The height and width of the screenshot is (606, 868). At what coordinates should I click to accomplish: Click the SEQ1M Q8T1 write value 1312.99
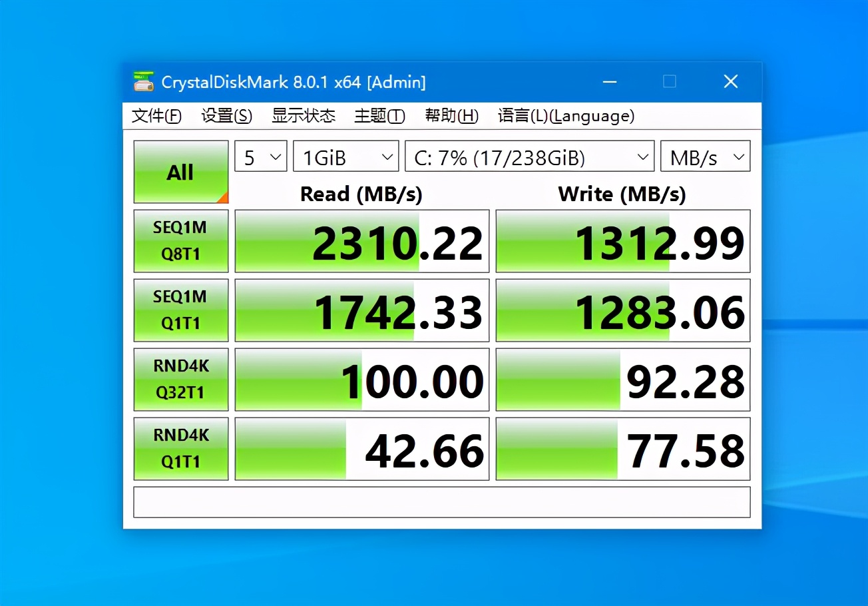[x=623, y=241]
